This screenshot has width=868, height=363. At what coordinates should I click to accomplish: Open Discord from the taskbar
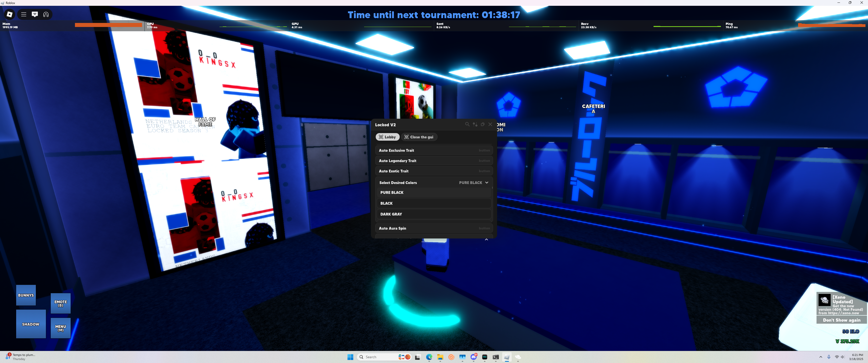473,357
